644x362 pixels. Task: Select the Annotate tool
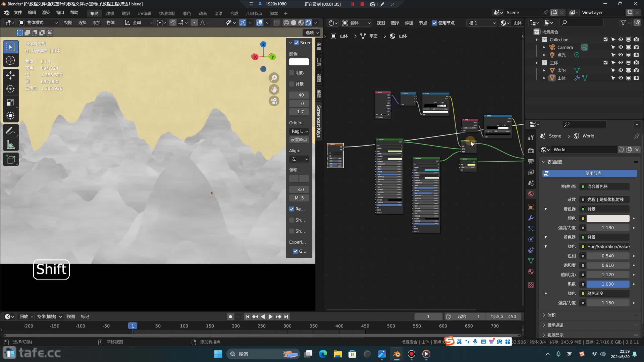click(11, 131)
